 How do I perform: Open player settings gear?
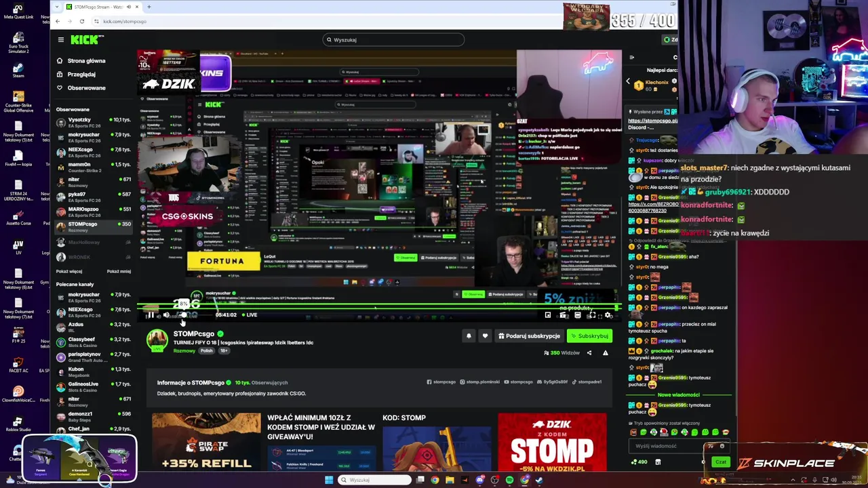pos(608,315)
